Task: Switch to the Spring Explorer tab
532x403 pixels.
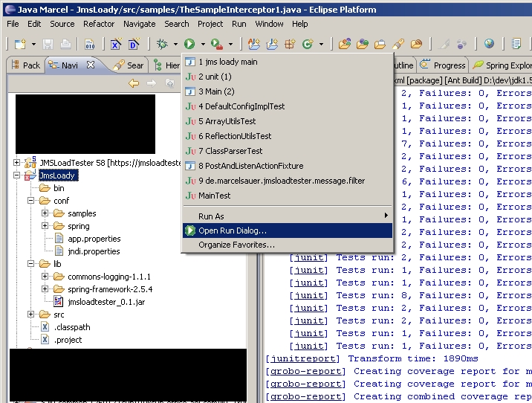Action: click(502, 65)
